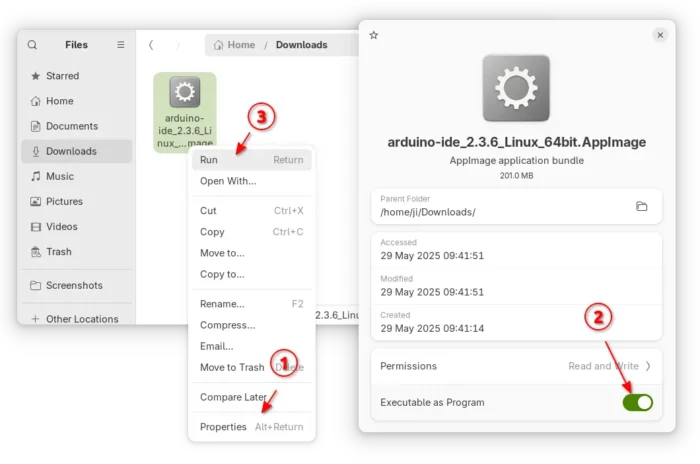The width and height of the screenshot is (700, 464).
Task: Choose Open With... from the context menu
Action: (x=252, y=181)
